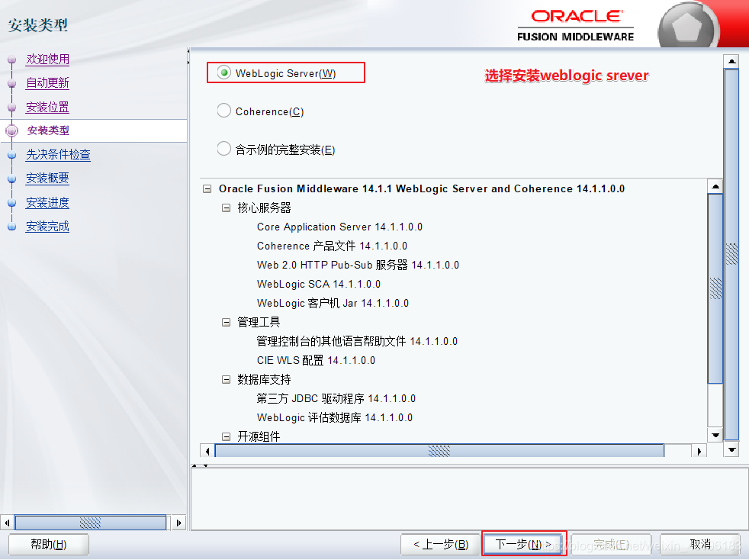Viewport: 749px width, 560px height.
Task: Click the step sidebar scroll-left arrow
Action: coord(7,523)
